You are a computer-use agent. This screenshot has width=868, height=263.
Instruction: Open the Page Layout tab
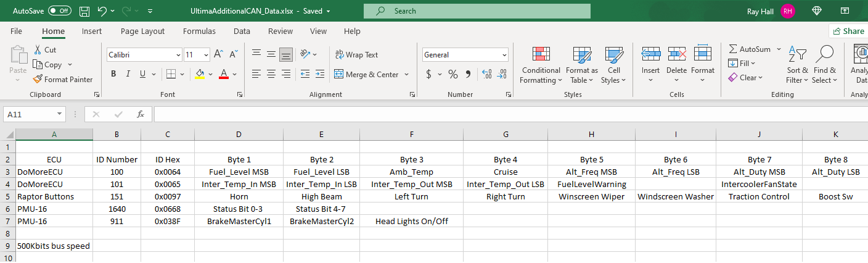coord(142,31)
